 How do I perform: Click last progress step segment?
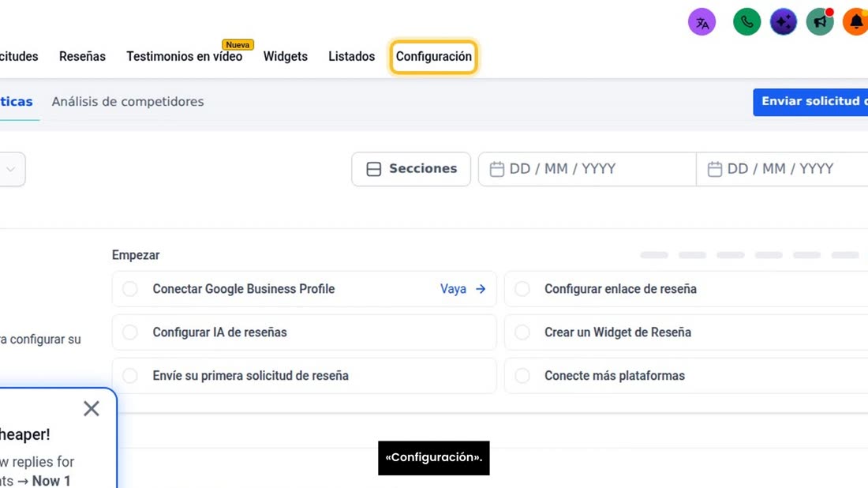(845, 255)
